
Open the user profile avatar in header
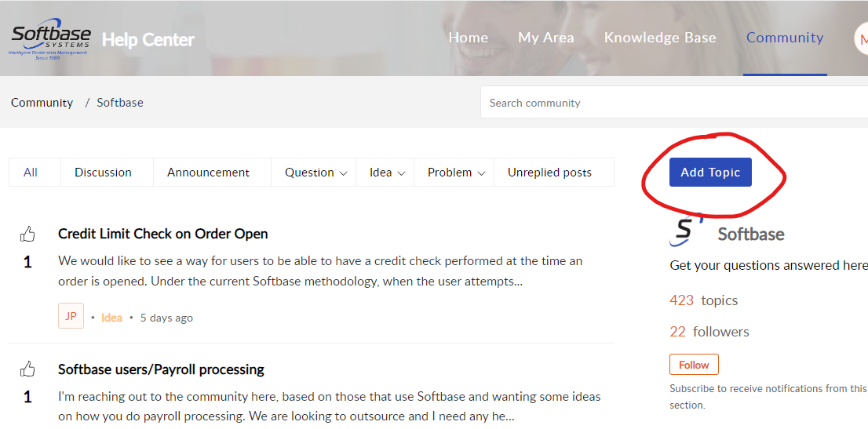click(x=861, y=38)
